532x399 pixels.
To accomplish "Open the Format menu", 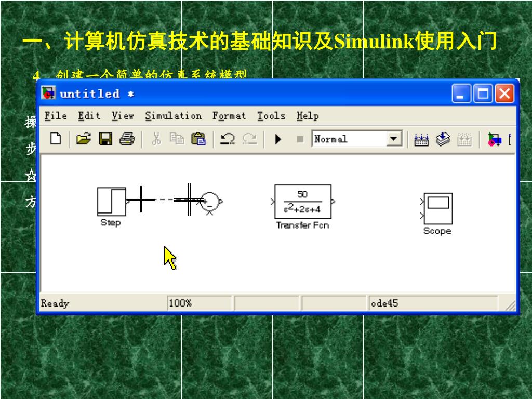I will coord(229,116).
